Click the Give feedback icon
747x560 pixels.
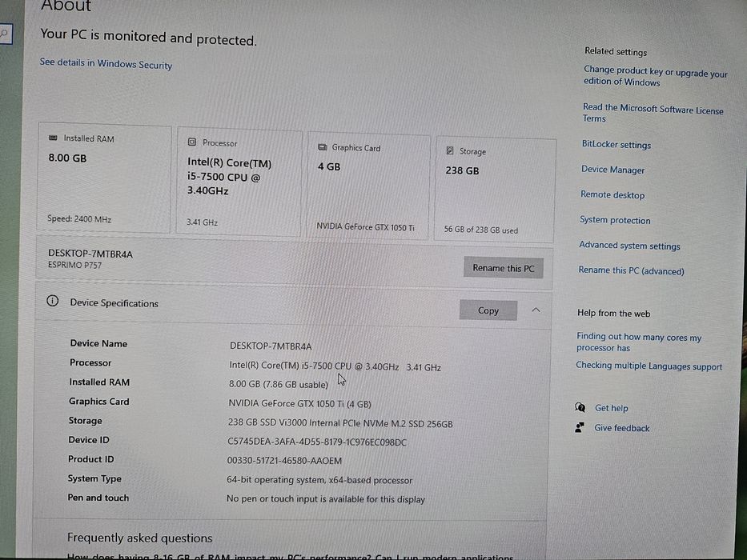[x=580, y=427]
